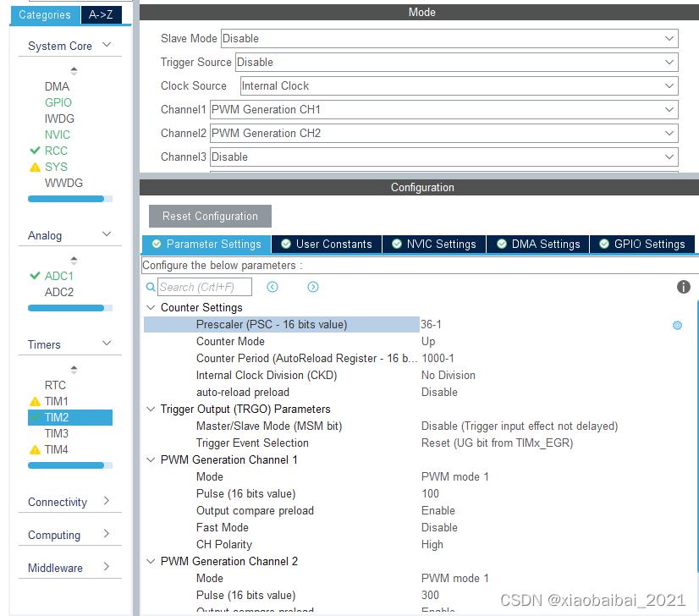Screen dimensions: 699x616
Task: Select ADC1 in the Analog list
Action: [x=58, y=276]
